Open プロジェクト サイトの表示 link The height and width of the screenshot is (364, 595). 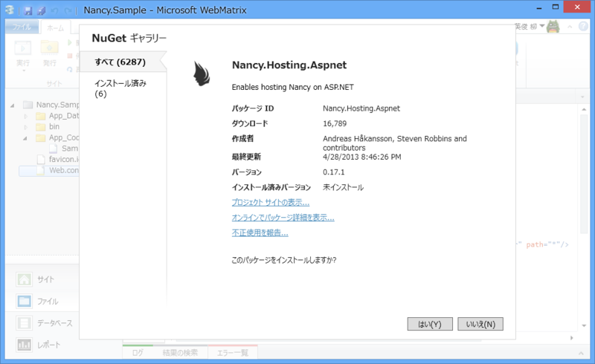point(271,203)
